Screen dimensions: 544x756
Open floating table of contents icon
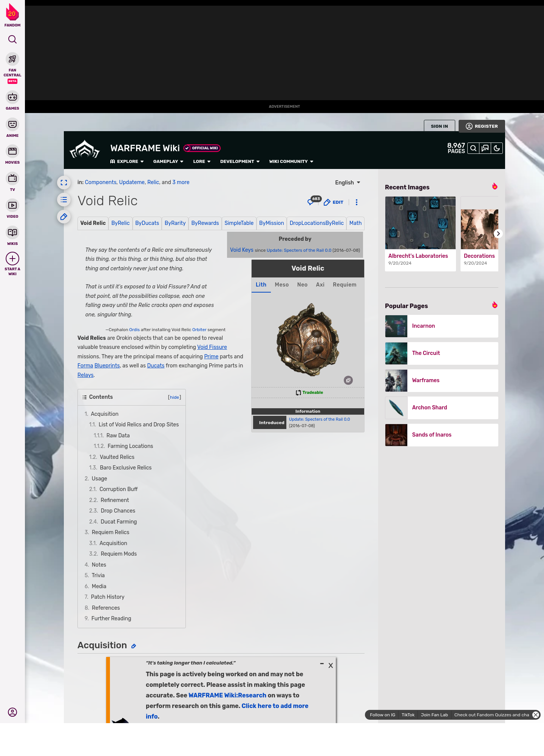click(64, 200)
